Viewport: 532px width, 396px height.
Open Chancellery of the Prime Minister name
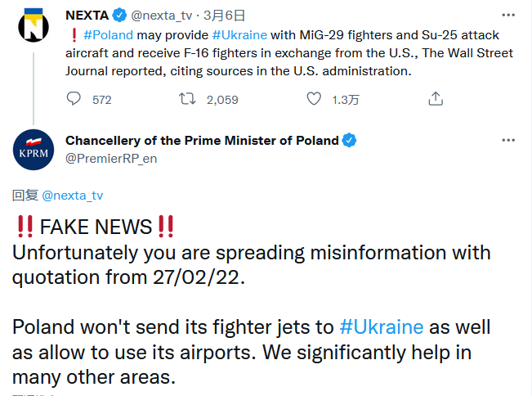click(202, 140)
